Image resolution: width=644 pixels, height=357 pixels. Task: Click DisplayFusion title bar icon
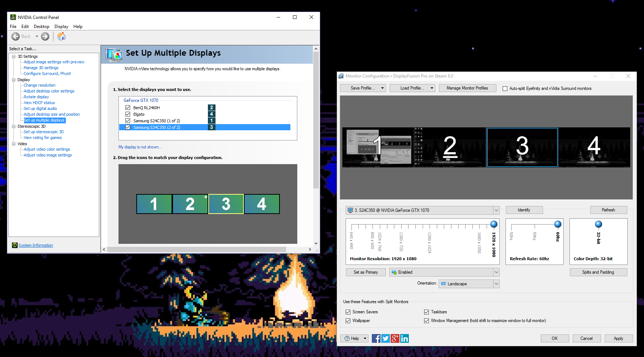coord(341,76)
